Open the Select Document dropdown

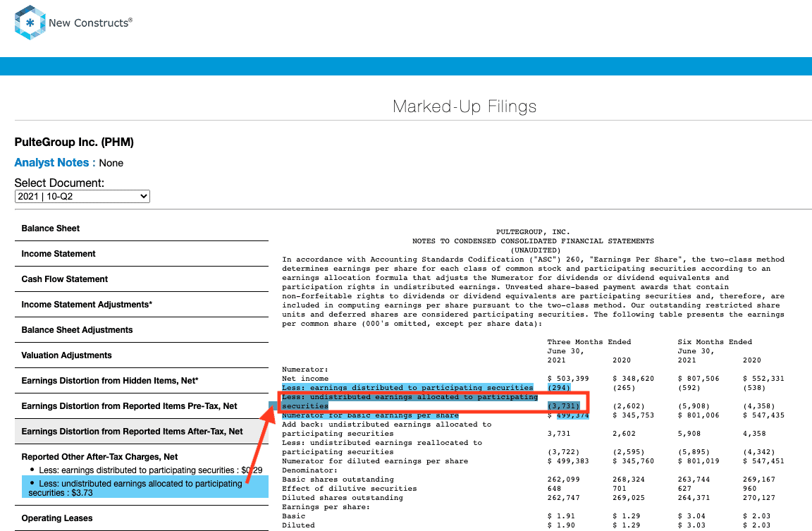click(x=82, y=196)
